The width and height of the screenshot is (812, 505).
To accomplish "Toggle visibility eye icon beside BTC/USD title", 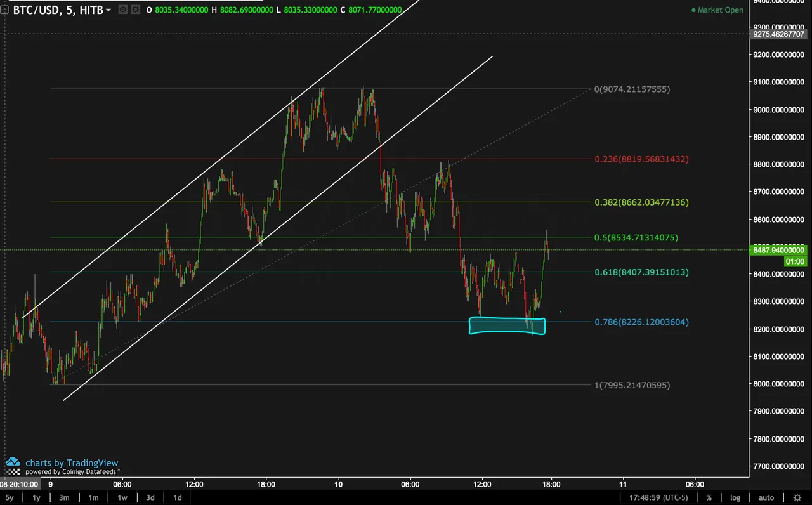I will coord(122,10).
